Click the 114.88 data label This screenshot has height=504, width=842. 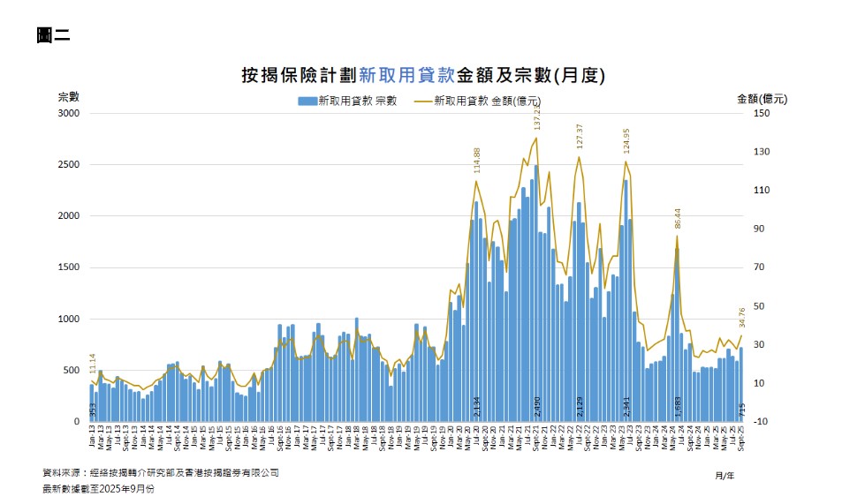tap(477, 163)
